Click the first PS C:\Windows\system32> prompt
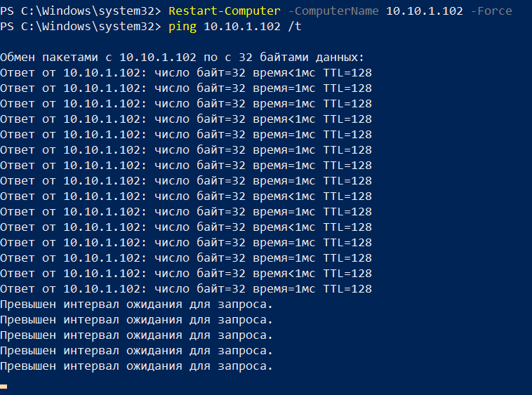Screen dimensions: 532x395 coord(81,11)
